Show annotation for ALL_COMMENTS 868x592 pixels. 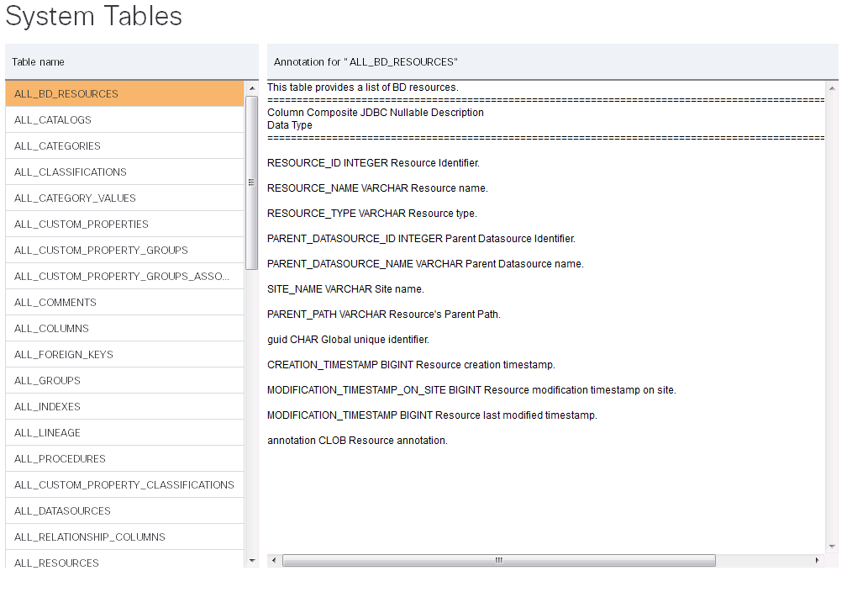coord(124,302)
